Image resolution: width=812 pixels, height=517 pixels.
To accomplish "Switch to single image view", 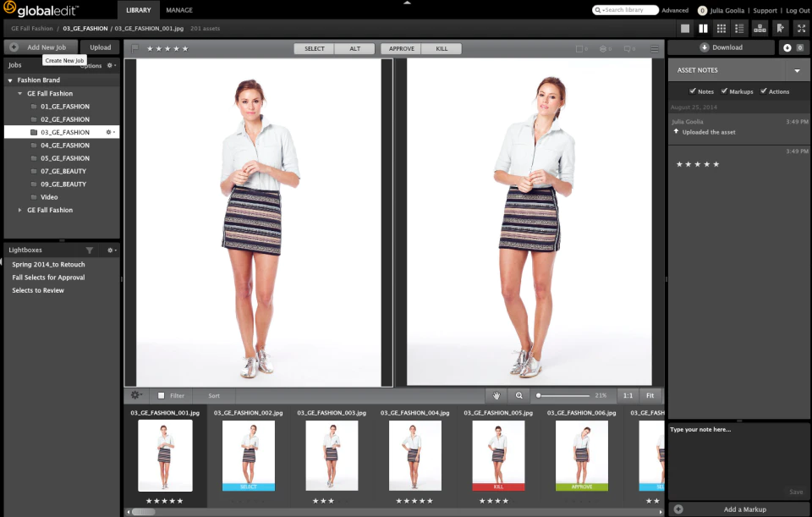I will [x=684, y=29].
